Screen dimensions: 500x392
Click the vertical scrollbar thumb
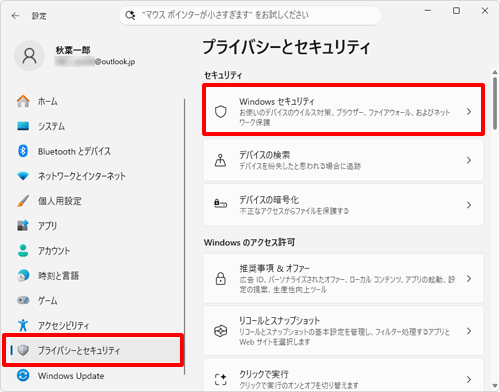click(x=495, y=103)
